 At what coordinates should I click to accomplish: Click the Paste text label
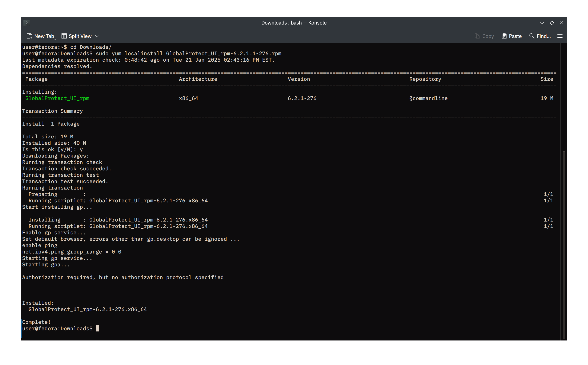tap(515, 36)
